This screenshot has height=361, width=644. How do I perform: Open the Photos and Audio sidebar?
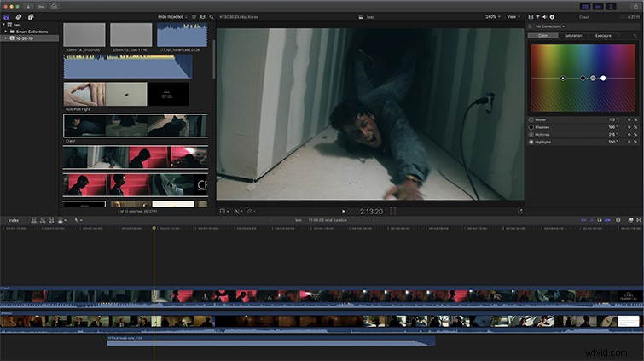tap(19, 17)
